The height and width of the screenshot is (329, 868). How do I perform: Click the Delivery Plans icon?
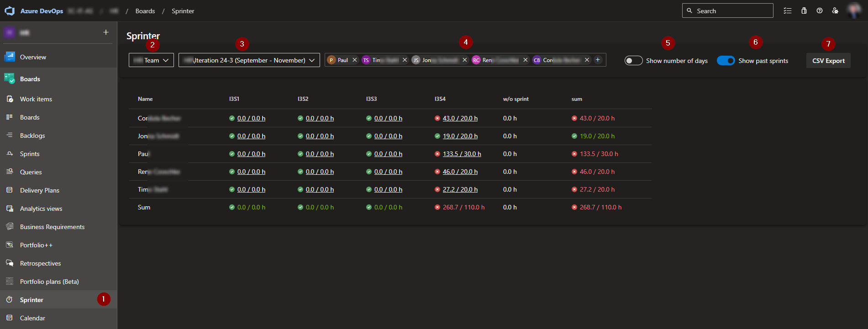click(x=10, y=190)
